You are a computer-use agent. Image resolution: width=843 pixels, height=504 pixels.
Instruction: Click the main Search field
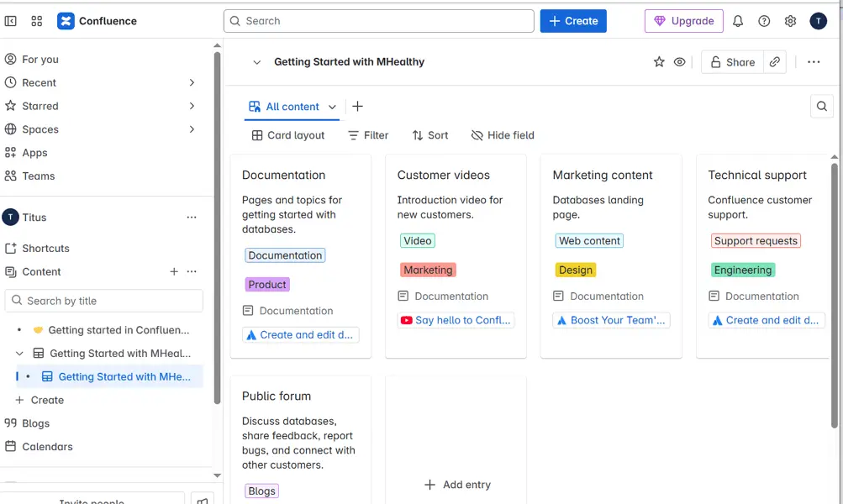(x=378, y=21)
